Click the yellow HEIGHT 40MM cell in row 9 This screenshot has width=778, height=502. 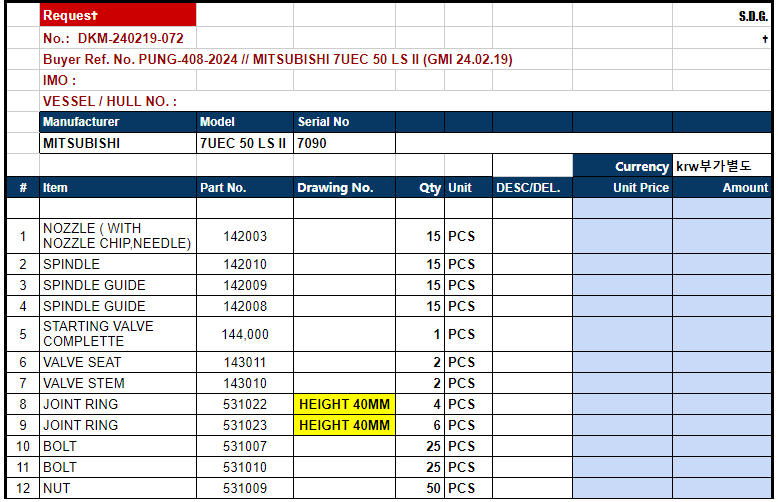344,425
